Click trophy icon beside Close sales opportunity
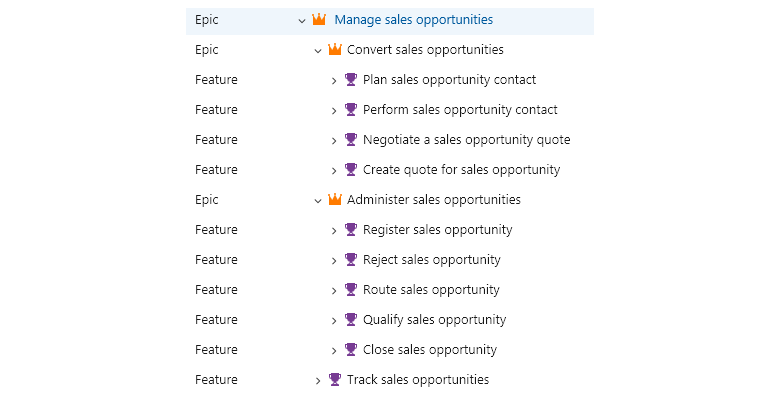 pyautogui.click(x=351, y=350)
